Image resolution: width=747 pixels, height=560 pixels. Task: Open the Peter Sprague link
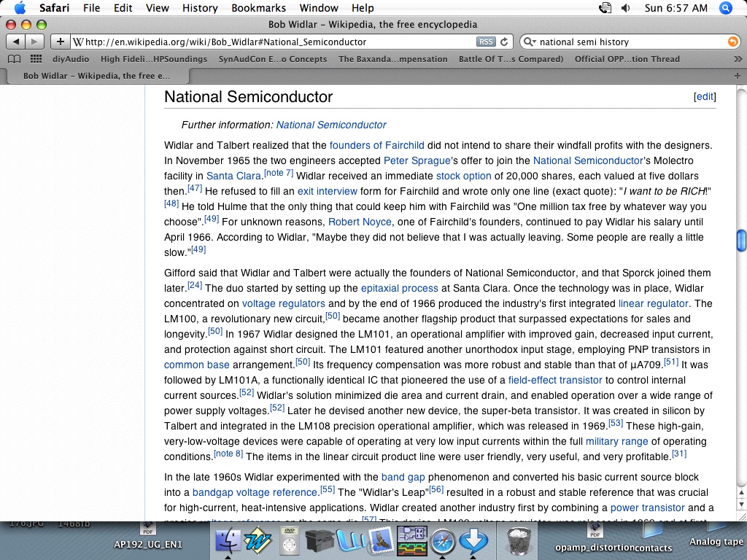(417, 160)
